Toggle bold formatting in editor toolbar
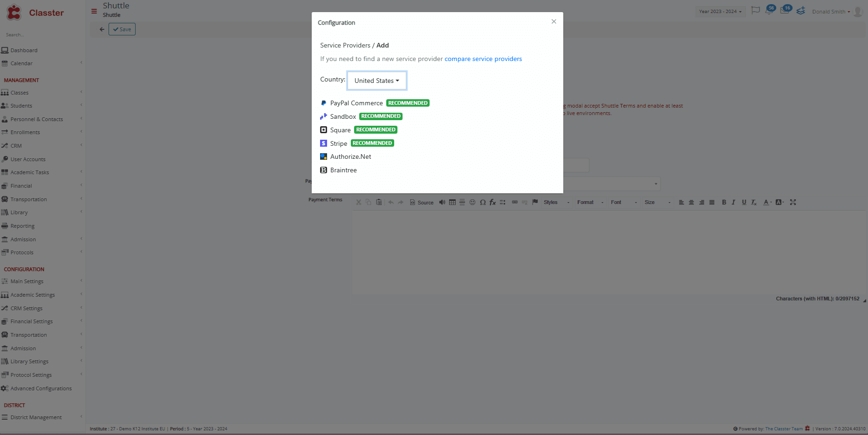Viewport: 868px width, 435px height. click(724, 202)
